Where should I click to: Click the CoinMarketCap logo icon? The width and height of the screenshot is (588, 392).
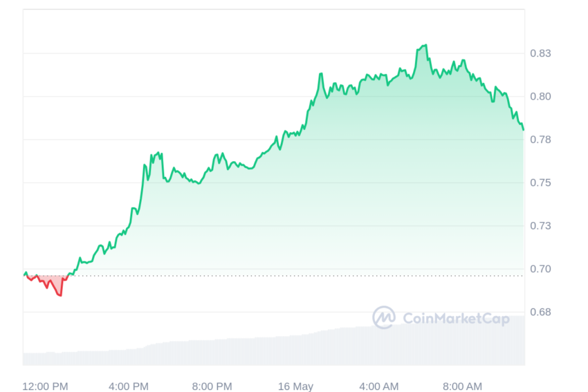(384, 317)
